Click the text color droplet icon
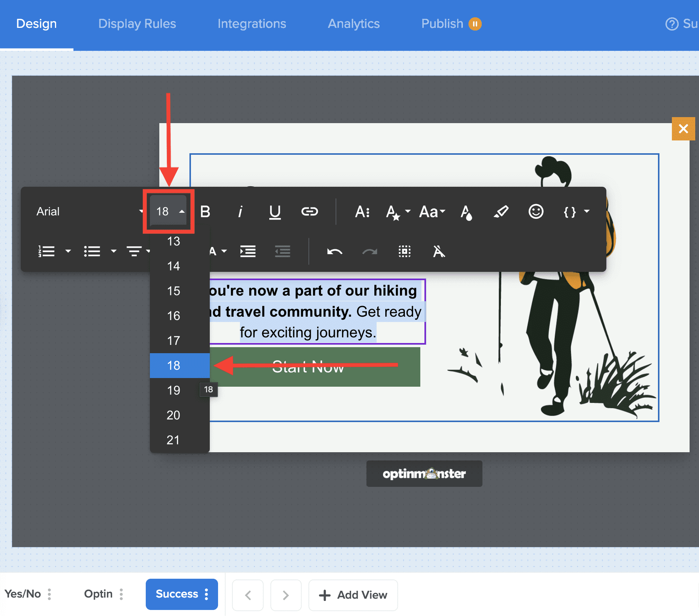The width and height of the screenshot is (699, 616). (466, 212)
